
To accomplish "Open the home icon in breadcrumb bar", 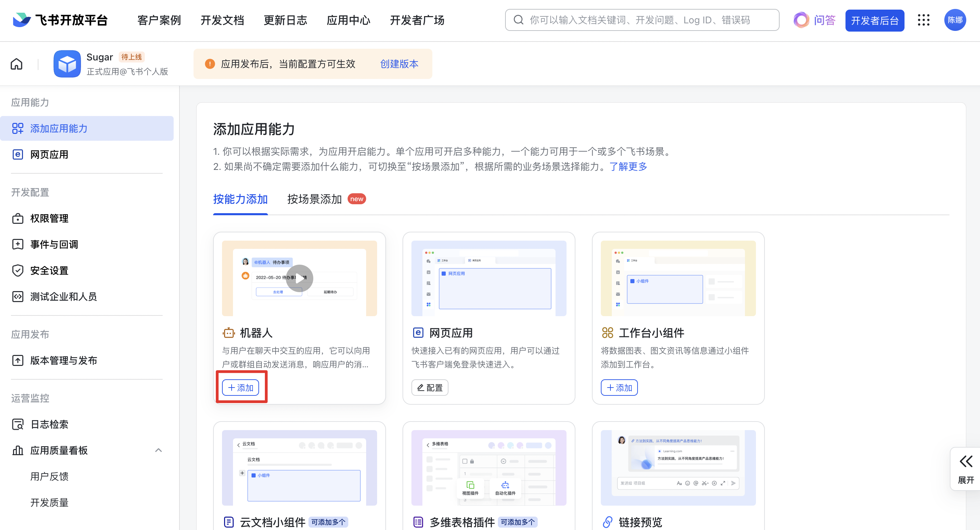I will pyautogui.click(x=16, y=64).
